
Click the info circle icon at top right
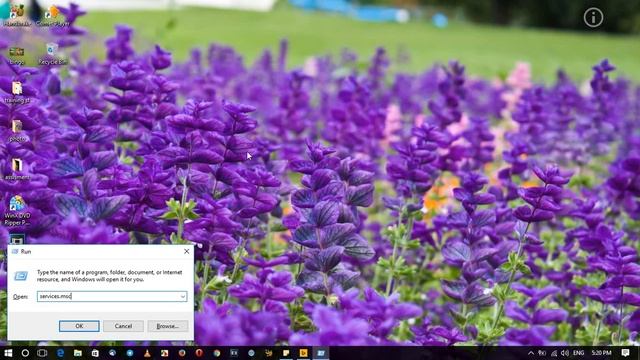point(593,18)
